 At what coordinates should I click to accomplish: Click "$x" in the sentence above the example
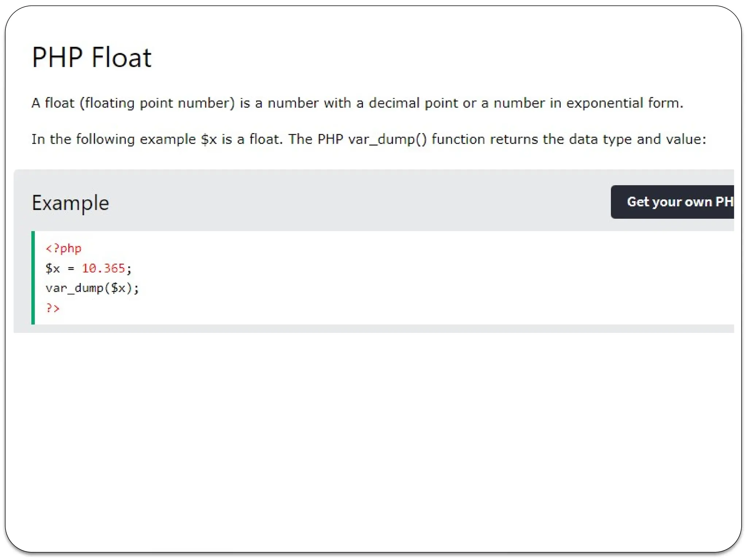209,139
